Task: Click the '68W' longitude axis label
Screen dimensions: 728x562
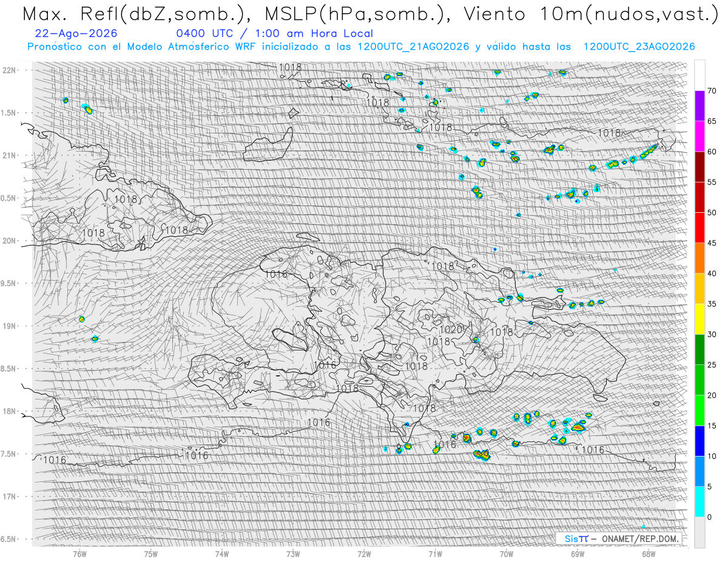Action: click(649, 554)
